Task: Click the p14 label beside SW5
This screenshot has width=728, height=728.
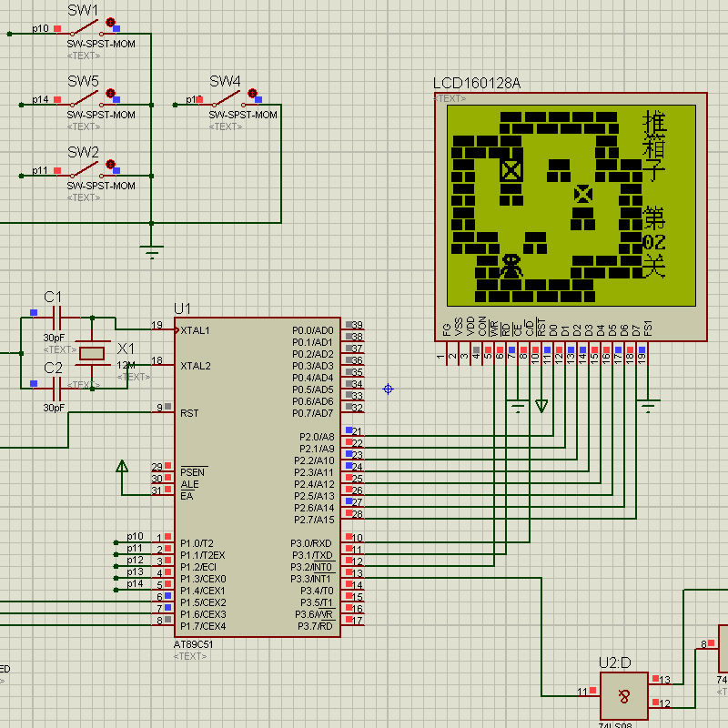Action: pyautogui.click(x=40, y=99)
